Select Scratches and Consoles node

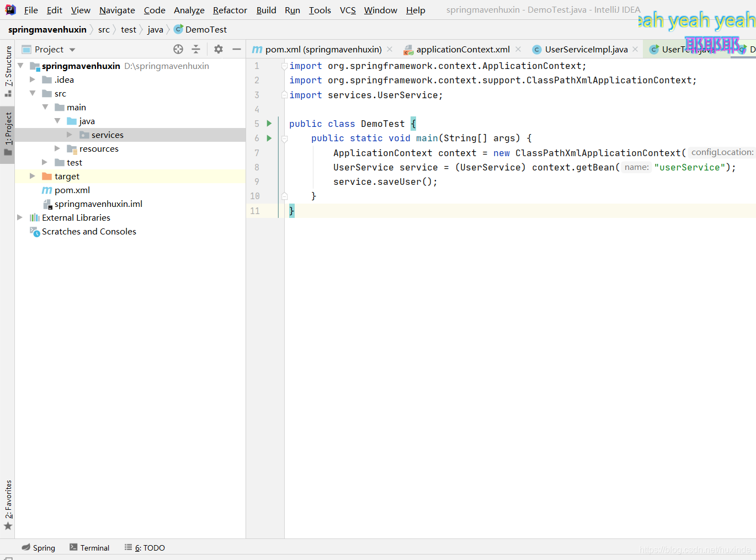[89, 231]
